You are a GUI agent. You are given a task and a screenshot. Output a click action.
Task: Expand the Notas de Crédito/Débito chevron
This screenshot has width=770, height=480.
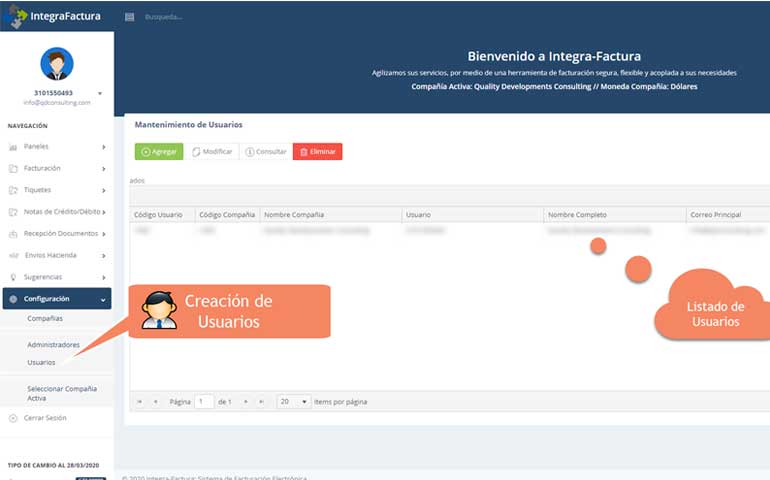(104, 212)
